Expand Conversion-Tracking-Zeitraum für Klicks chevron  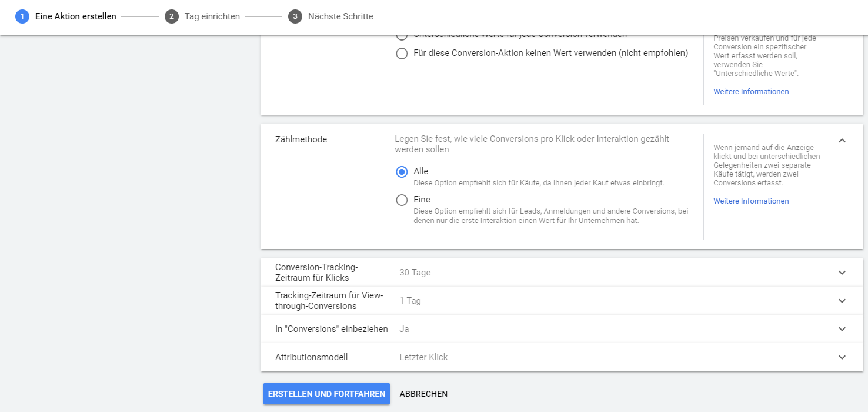coord(842,273)
